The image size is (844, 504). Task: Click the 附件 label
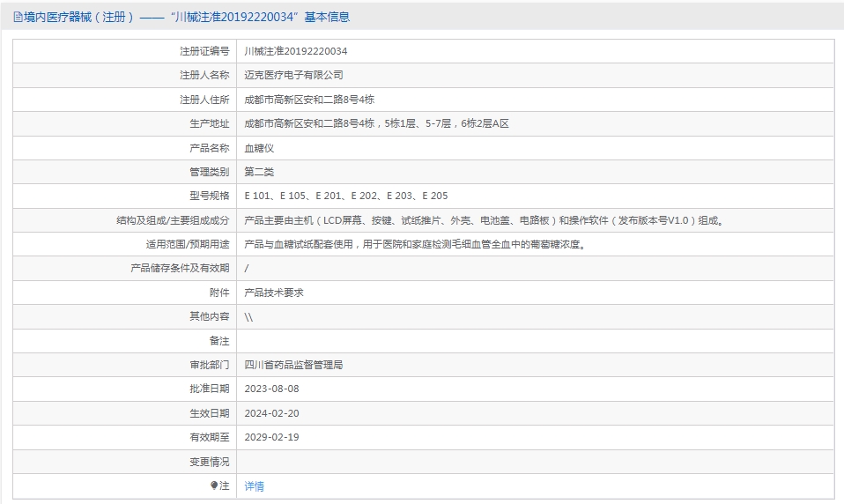click(219, 293)
